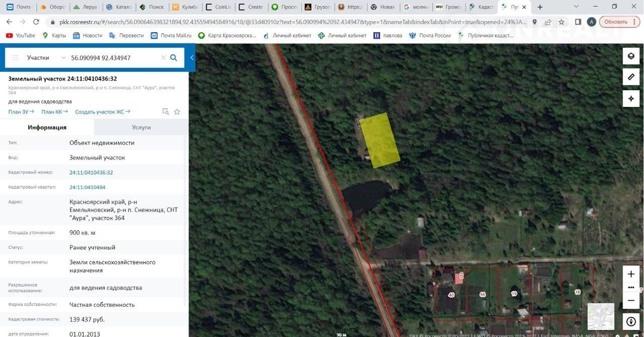Select the Информация tab
644x337 pixels.
(x=47, y=127)
